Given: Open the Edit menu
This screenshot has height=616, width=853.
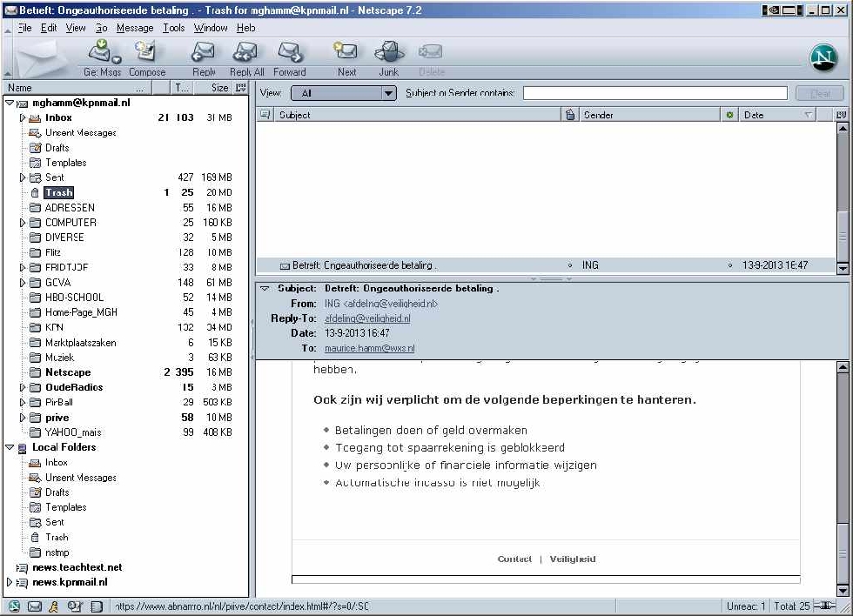Looking at the screenshot, I should click(x=49, y=28).
